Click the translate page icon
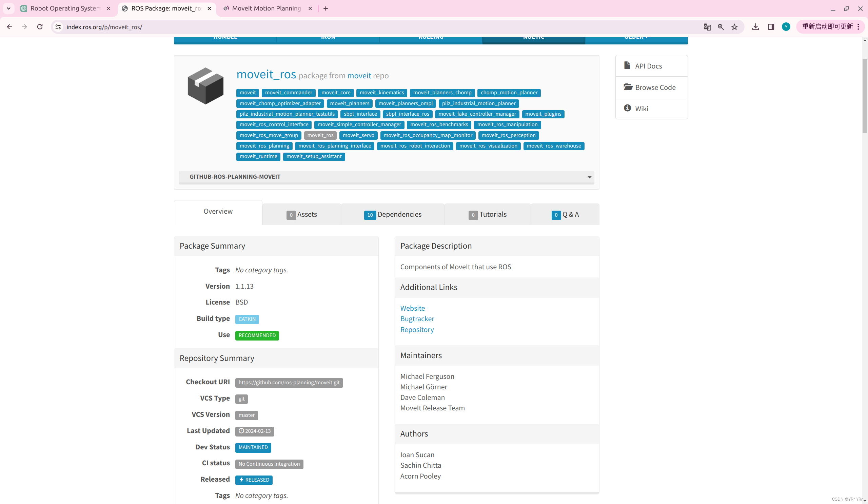 pyautogui.click(x=707, y=27)
